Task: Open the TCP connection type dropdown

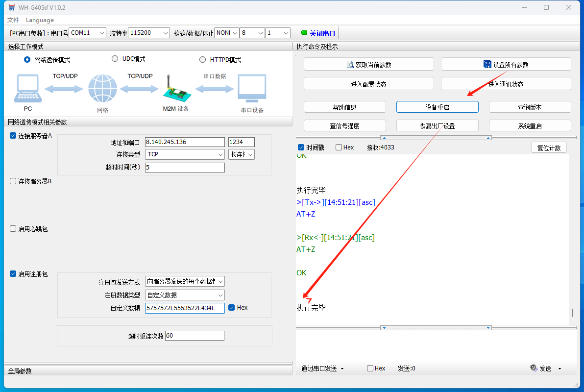Action: click(185, 154)
